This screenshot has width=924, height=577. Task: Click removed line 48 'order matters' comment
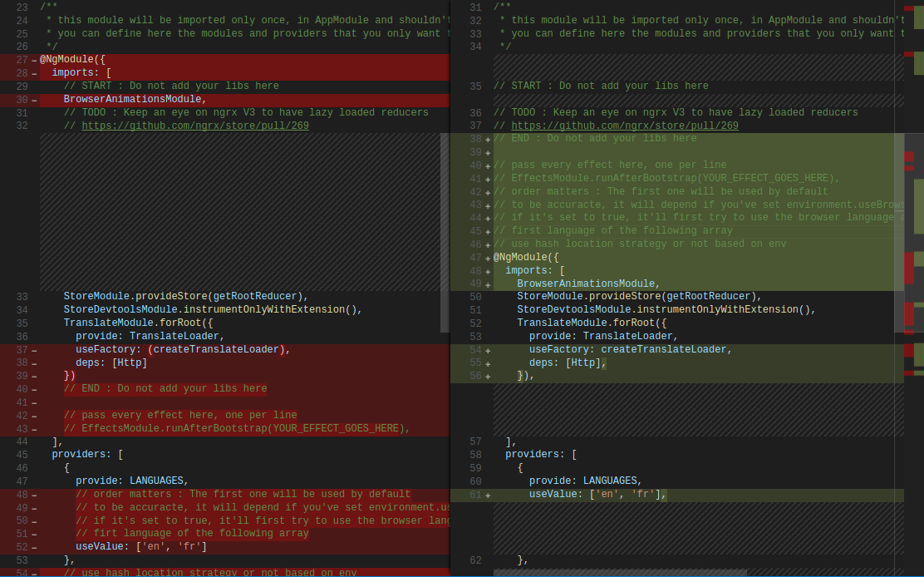(x=243, y=494)
